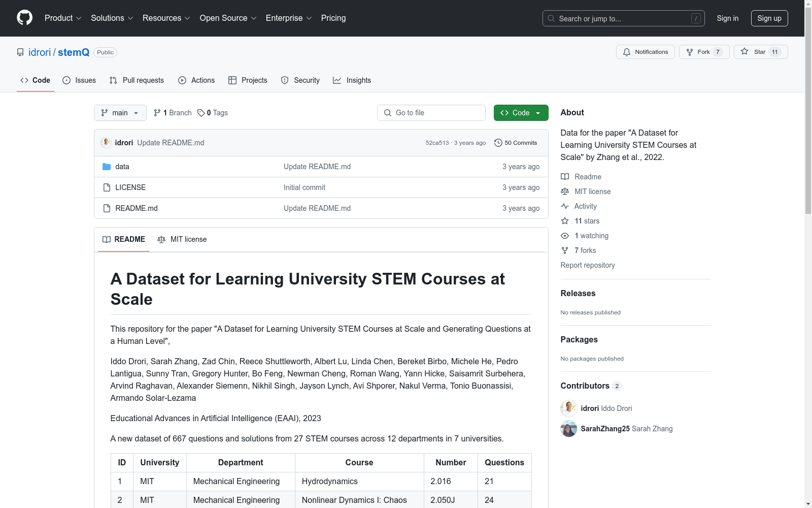This screenshot has width=812, height=508.
Task: Expand the Resources menu
Action: pos(166,18)
